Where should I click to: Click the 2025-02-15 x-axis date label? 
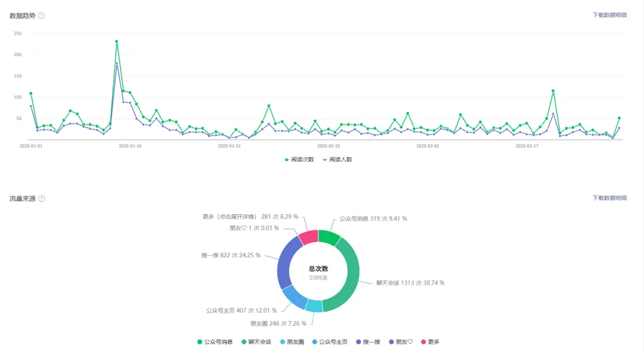pos(329,146)
